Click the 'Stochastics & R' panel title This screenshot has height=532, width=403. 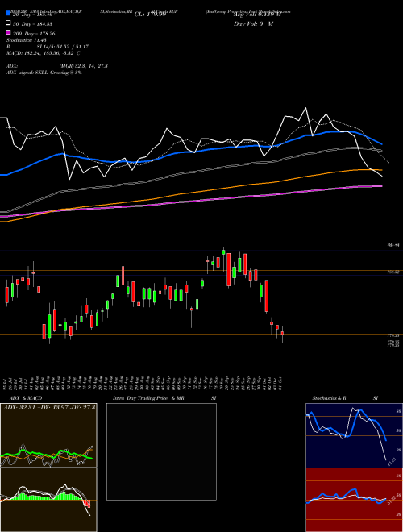tap(330, 398)
